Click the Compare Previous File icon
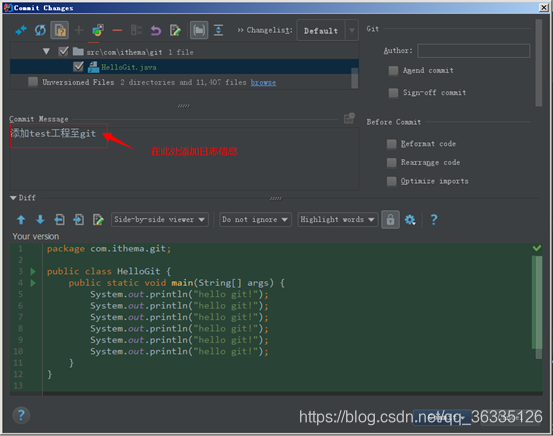Screen dimensions: 553x436 point(59,220)
